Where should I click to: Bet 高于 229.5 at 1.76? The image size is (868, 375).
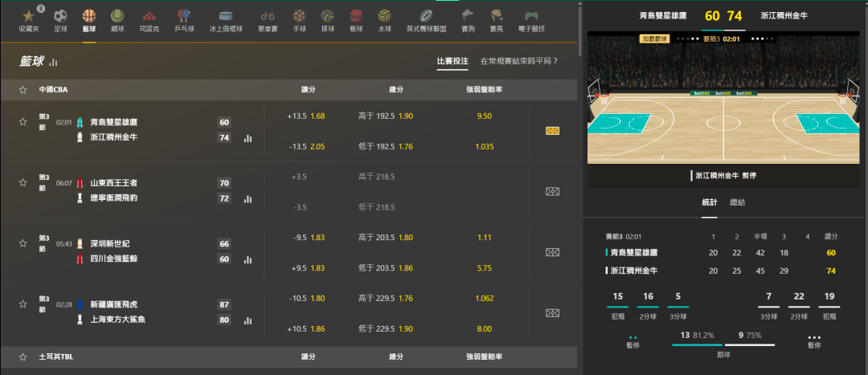(386, 298)
